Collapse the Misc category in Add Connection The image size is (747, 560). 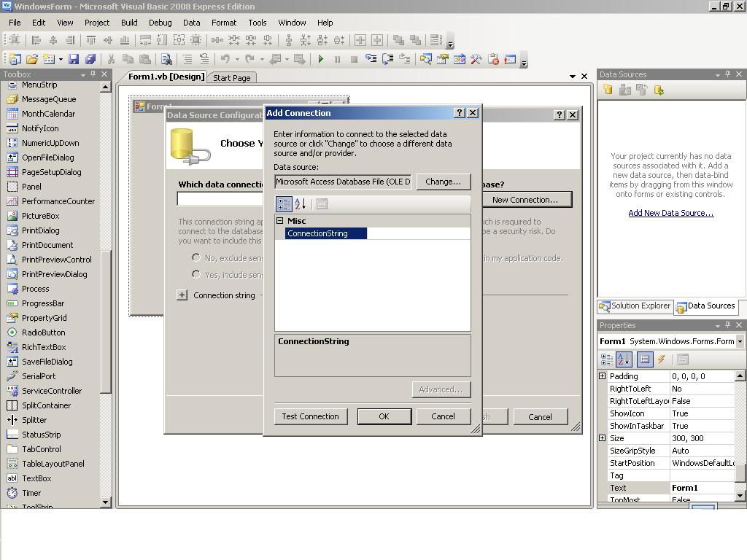[280, 220]
